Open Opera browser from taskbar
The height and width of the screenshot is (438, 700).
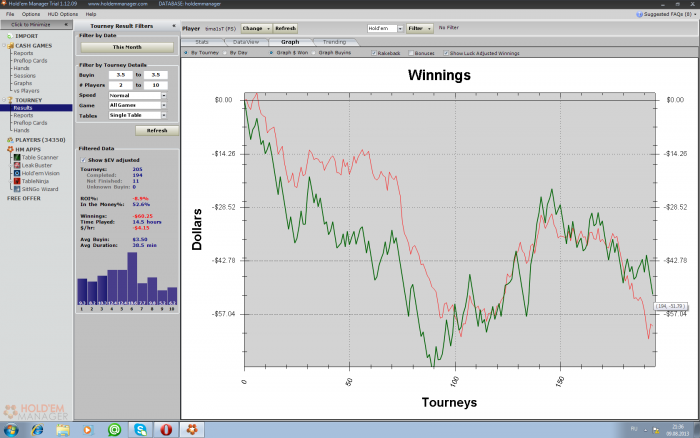[x=166, y=430]
